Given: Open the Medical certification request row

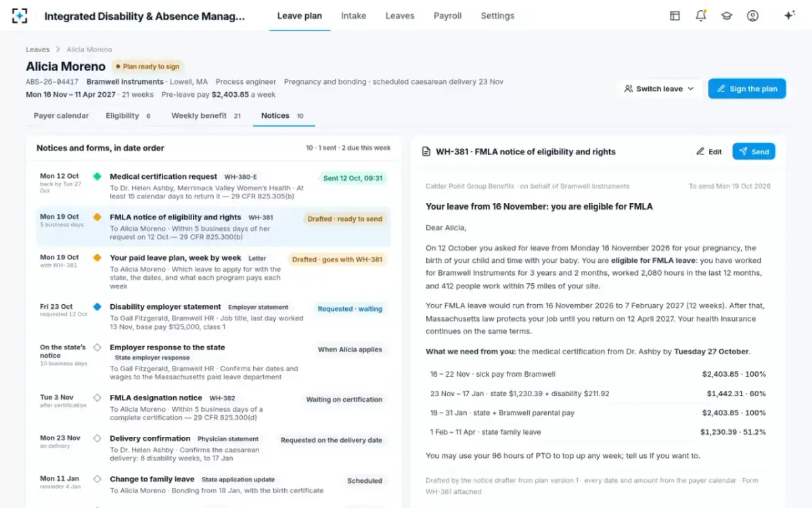Looking at the screenshot, I should pyautogui.click(x=213, y=186).
